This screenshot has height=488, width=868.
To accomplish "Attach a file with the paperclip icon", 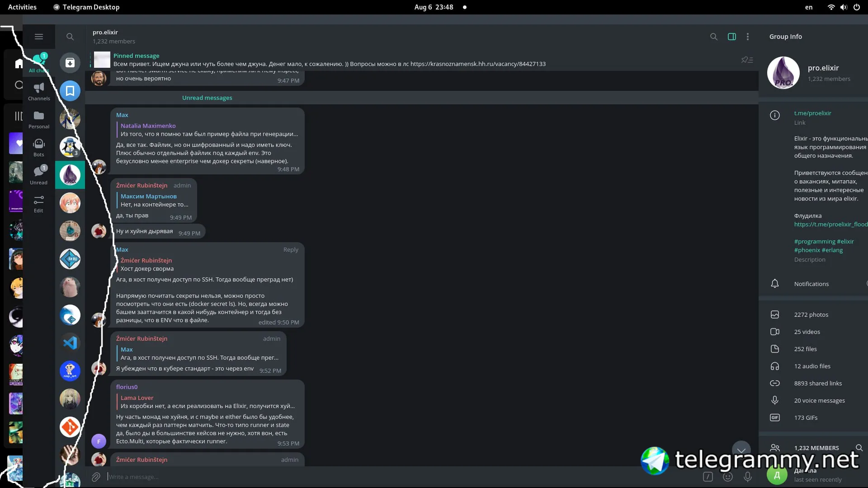I will point(96,477).
